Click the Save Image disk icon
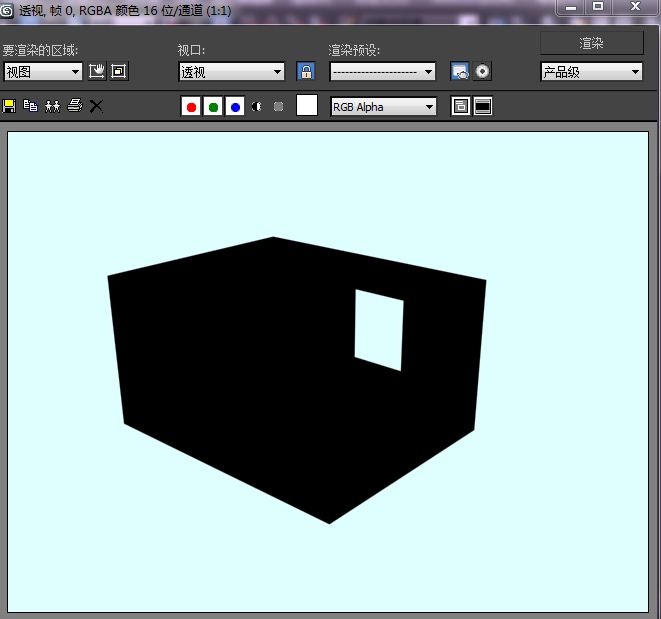 pyautogui.click(x=9, y=106)
